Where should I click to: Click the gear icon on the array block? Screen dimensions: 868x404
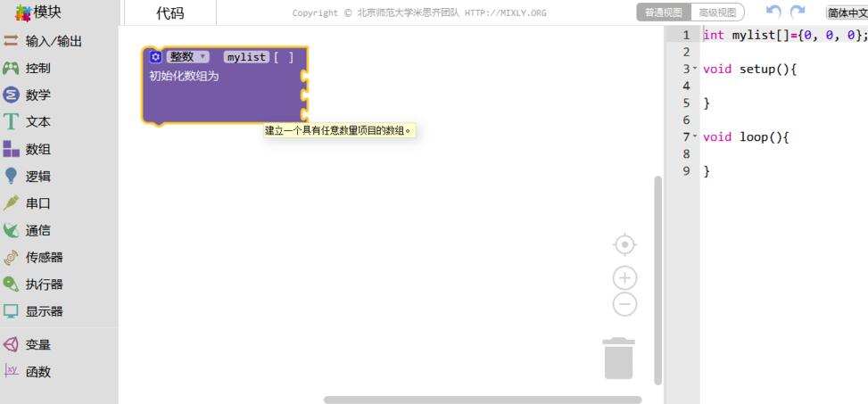coord(156,57)
